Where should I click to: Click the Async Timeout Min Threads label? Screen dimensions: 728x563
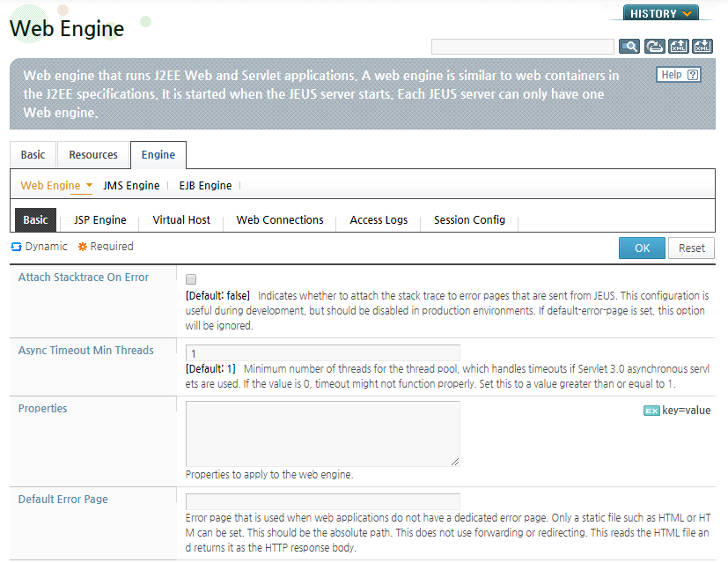pos(86,351)
